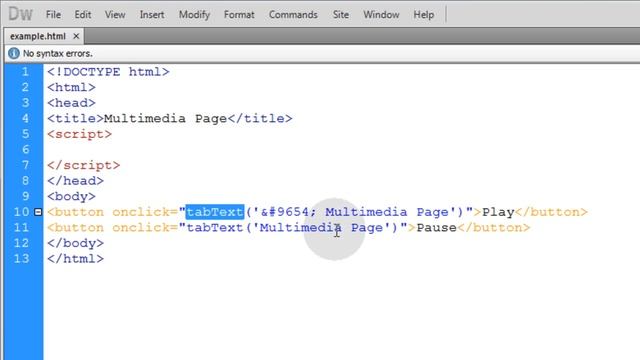Click line number 5 in the gutter

25,134
